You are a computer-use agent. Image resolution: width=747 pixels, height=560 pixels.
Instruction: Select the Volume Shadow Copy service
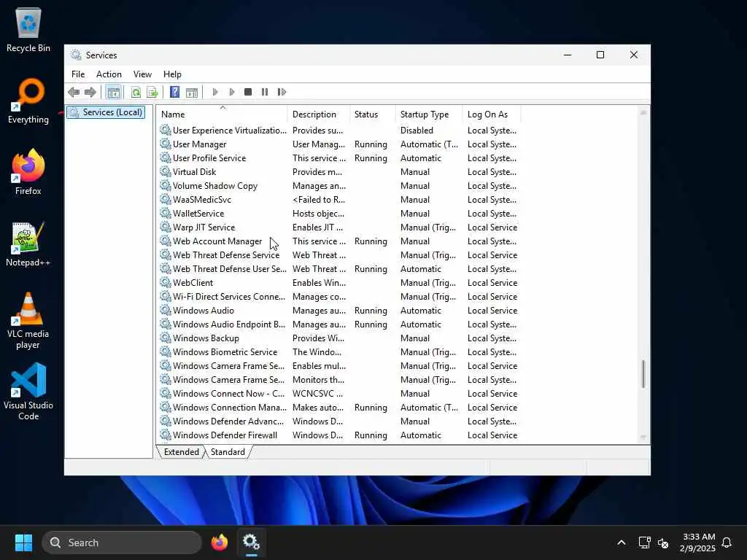pyautogui.click(x=338, y=186)
